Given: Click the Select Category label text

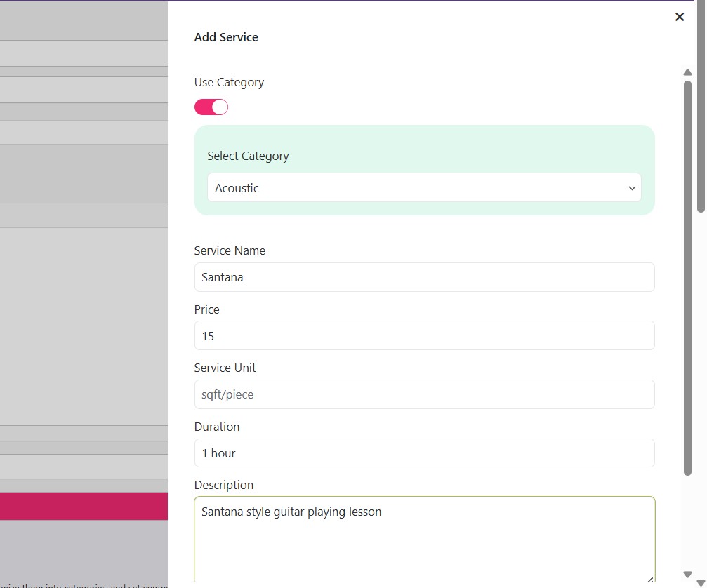Looking at the screenshot, I should coord(248,156).
